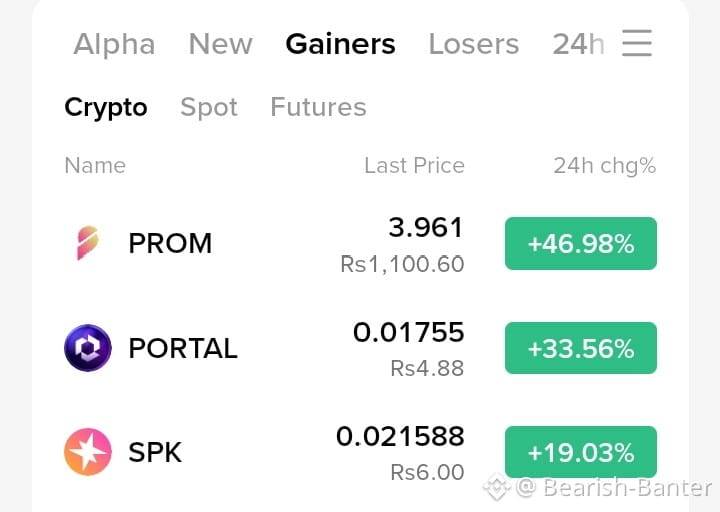Toggle SPK +19.03% change badge
This screenshot has height=512, width=720.
click(x=581, y=452)
